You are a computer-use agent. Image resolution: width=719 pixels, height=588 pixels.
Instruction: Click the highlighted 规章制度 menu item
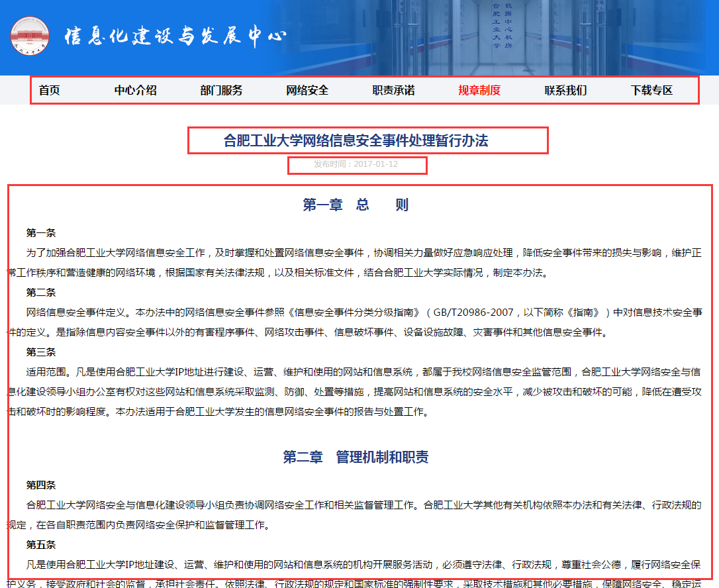[x=479, y=91]
